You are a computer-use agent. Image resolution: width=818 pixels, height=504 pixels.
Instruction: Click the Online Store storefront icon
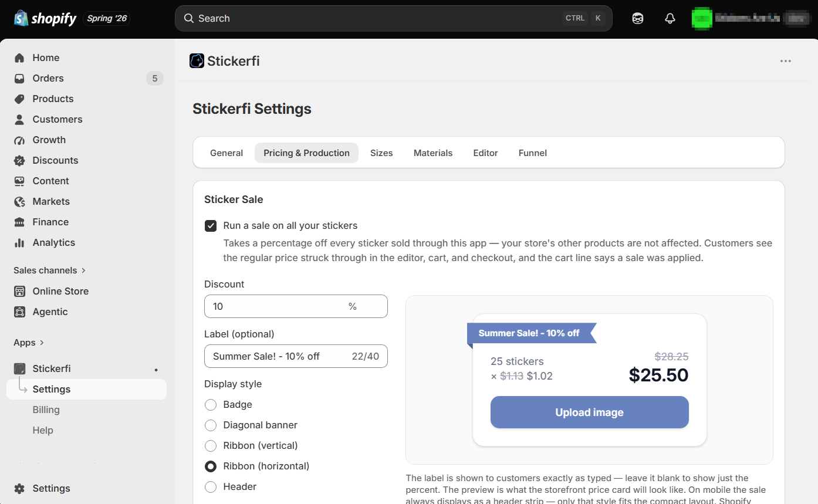click(19, 291)
